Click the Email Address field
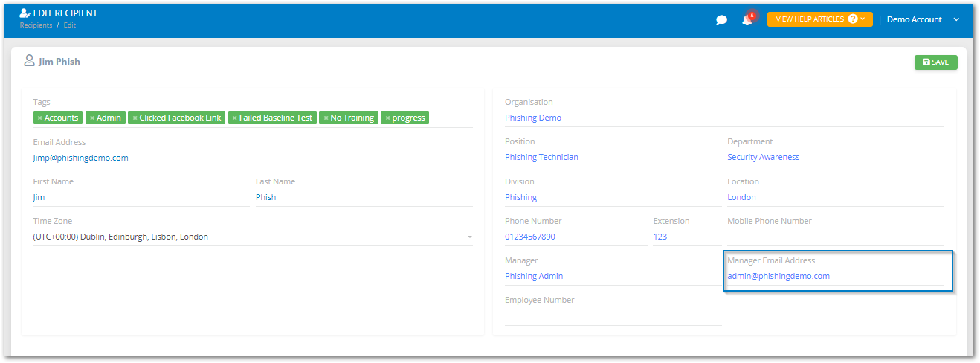 [253, 158]
